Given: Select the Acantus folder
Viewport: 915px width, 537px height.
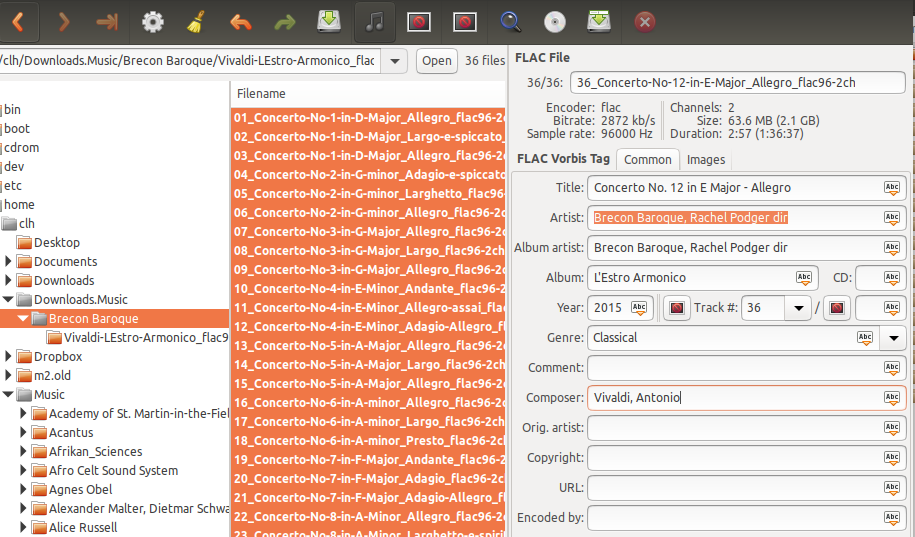Looking at the screenshot, I should pos(71,433).
